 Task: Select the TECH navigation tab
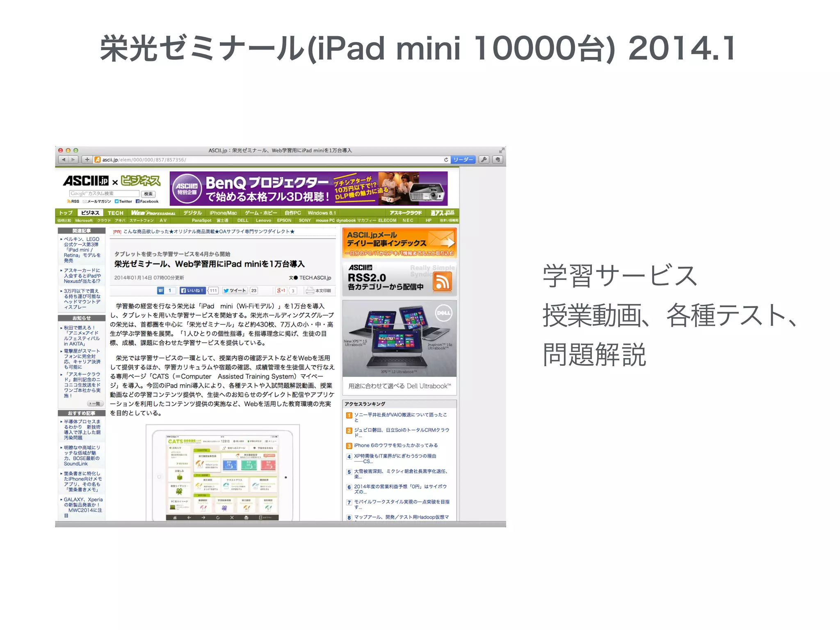point(116,213)
